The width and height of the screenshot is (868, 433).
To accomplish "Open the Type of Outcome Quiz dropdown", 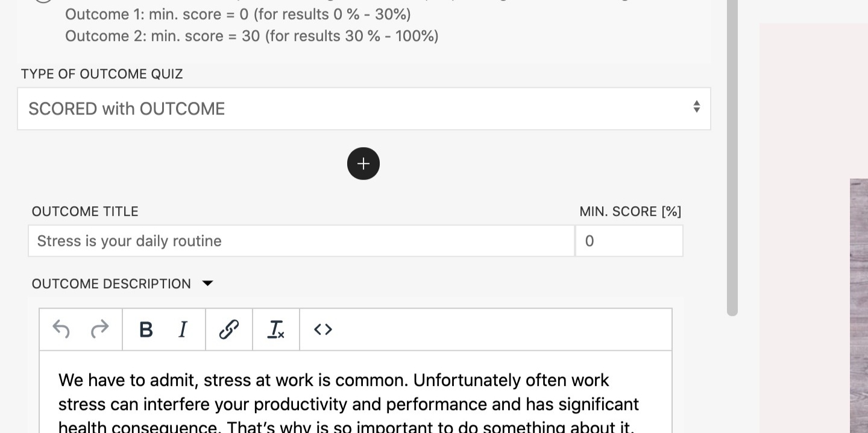I will click(363, 109).
